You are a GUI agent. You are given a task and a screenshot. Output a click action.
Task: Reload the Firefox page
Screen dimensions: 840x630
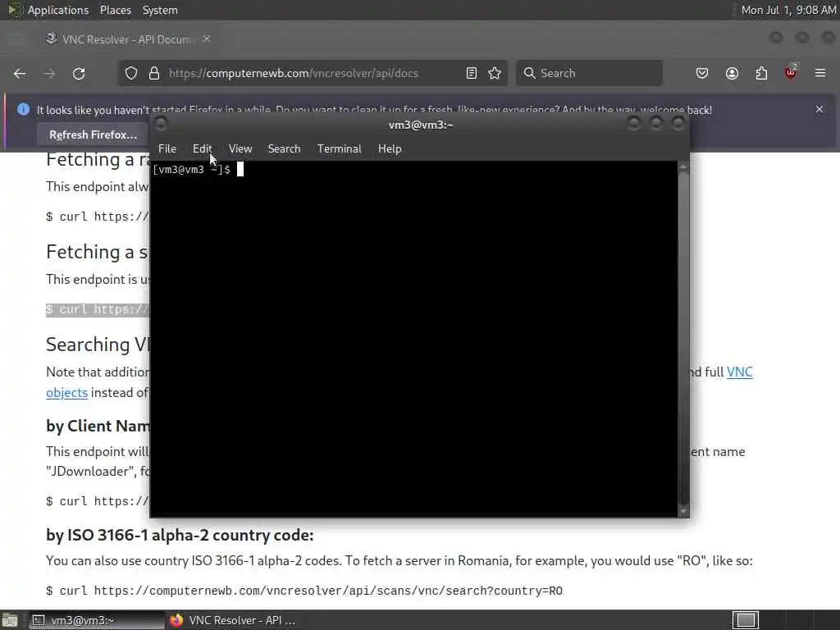[x=79, y=73]
